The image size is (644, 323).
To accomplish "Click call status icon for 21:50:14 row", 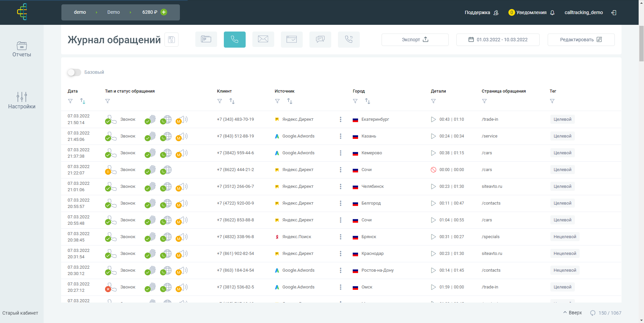I will pos(110,120).
